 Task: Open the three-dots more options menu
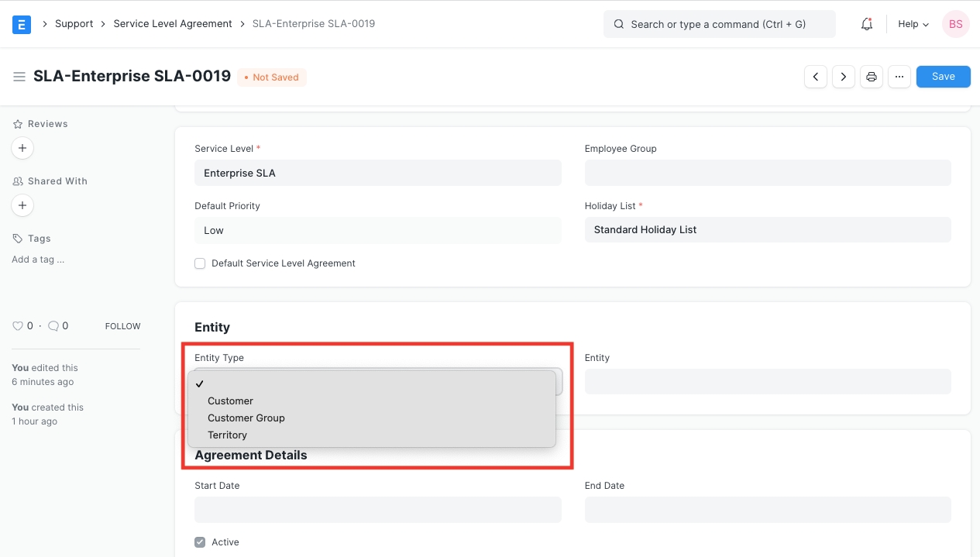[899, 77]
